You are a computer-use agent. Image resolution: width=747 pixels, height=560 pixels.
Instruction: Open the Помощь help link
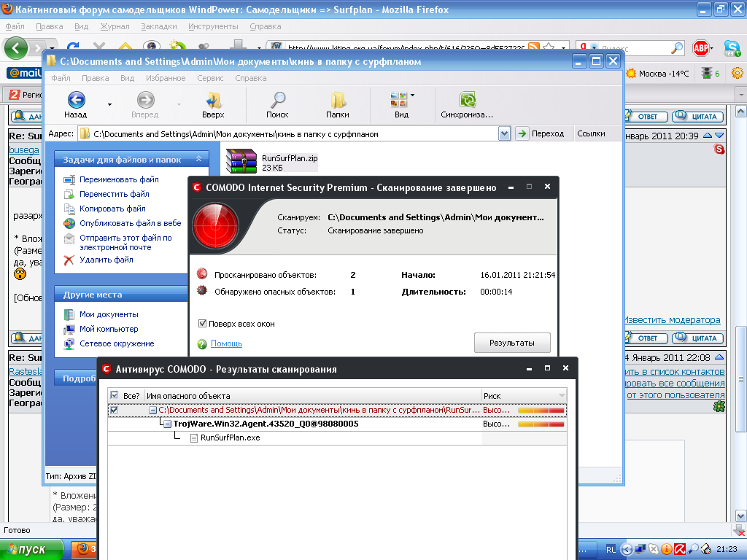(x=226, y=343)
